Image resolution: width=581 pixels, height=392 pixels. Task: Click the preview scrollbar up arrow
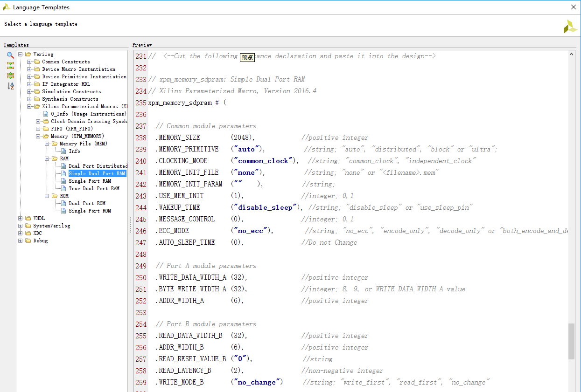click(x=572, y=54)
